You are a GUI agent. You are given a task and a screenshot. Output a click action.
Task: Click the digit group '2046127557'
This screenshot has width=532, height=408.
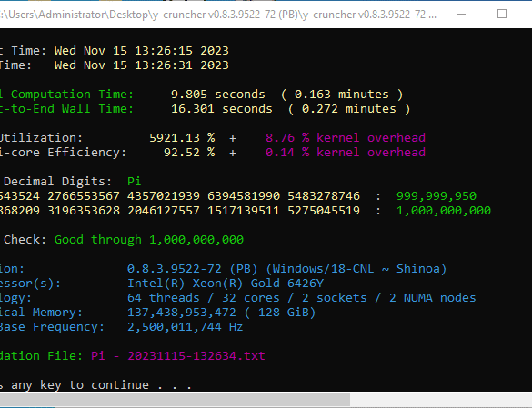point(164,211)
